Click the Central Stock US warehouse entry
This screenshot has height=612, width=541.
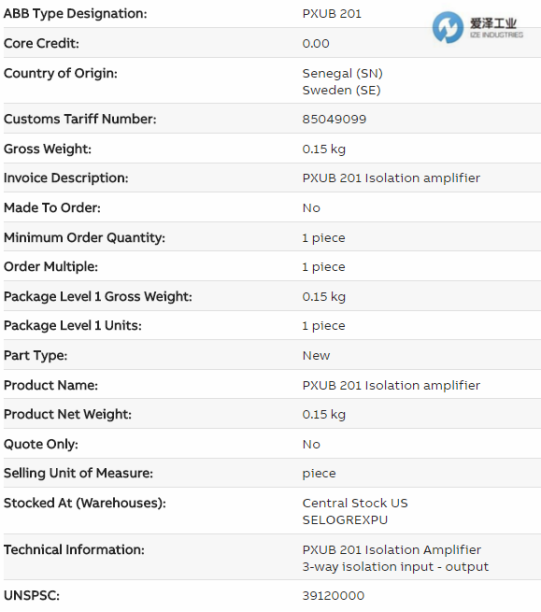[x=355, y=503]
